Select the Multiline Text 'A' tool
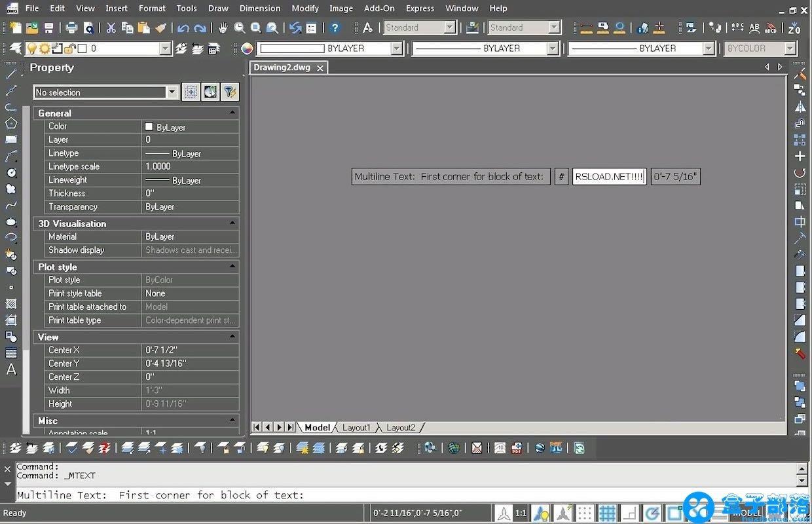Viewport: 812px width, 524px height. [x=11, y=369]
